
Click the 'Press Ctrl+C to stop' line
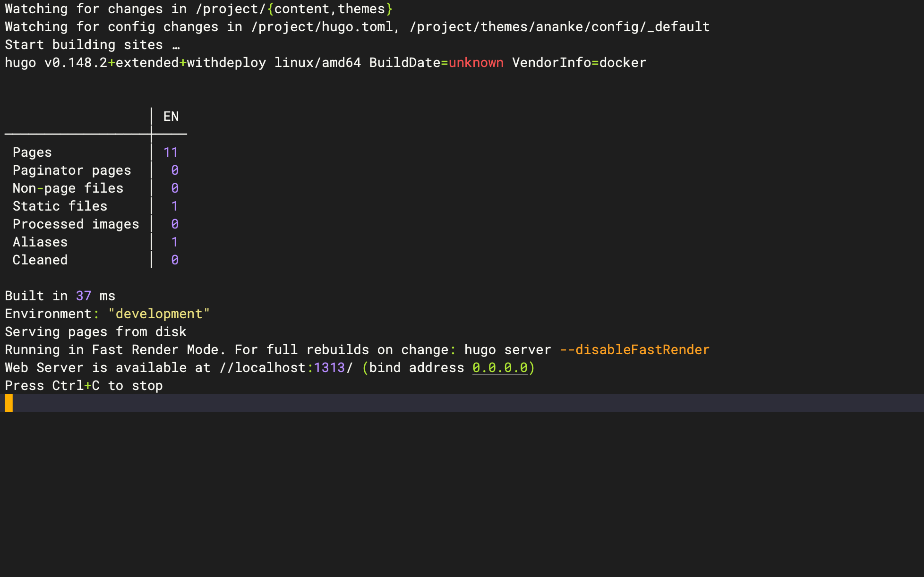pyautogui.click(x=84, y=386)
